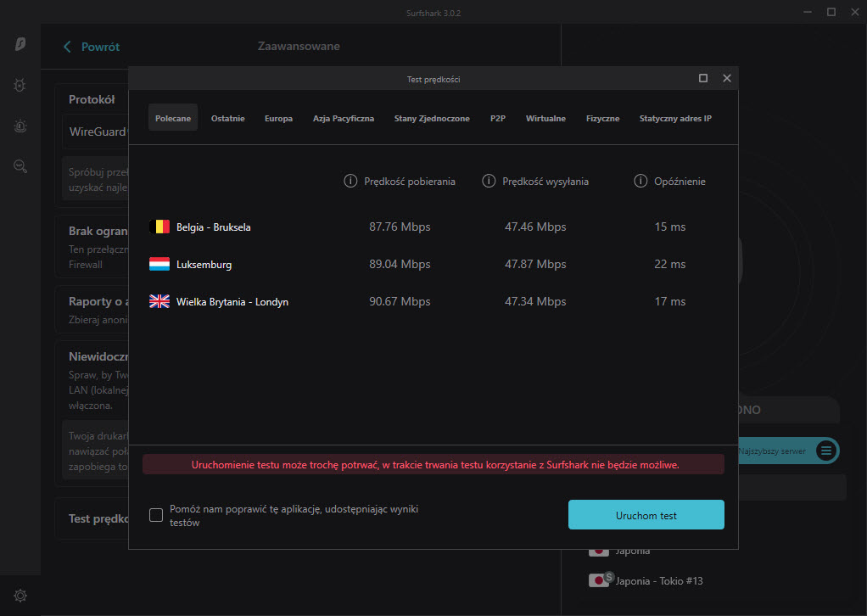Click the Japan flag beside Japonia - Tokio #13

click(x=599, y=580)
